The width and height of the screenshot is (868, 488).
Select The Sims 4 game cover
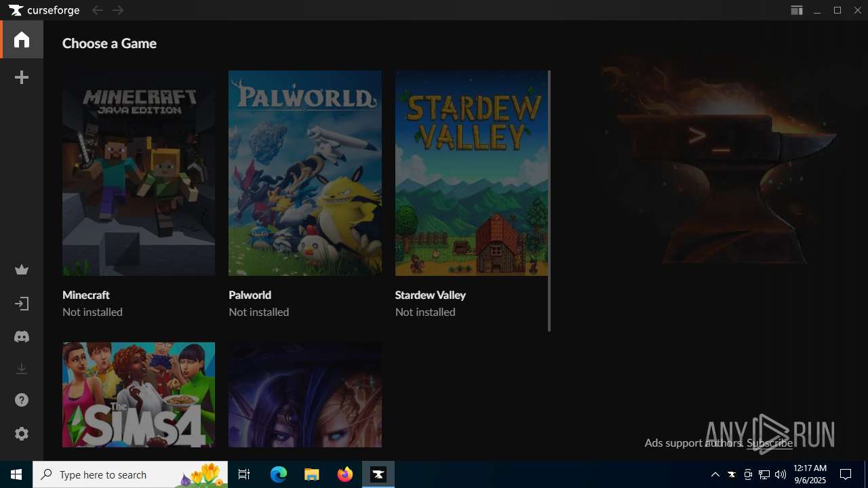[x=138, y=394]
